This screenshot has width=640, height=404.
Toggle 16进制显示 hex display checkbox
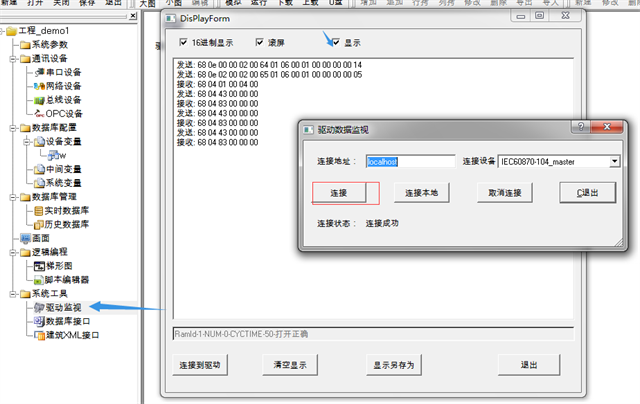click(x=182, y=43)
